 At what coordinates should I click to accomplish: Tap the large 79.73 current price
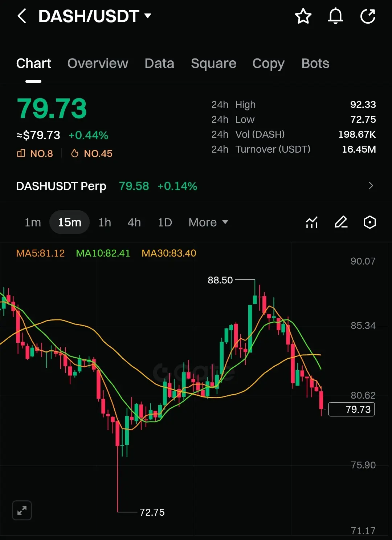(52, 108)
